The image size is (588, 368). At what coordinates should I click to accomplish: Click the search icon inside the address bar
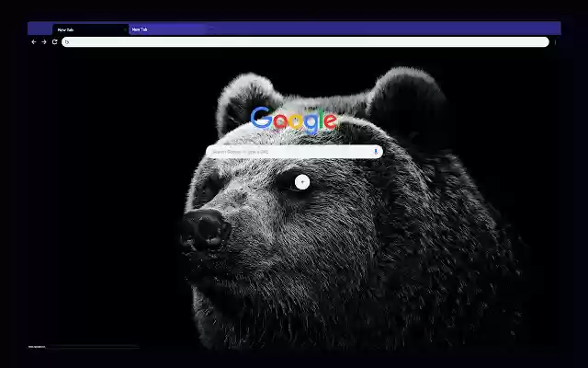pos(67,42)
